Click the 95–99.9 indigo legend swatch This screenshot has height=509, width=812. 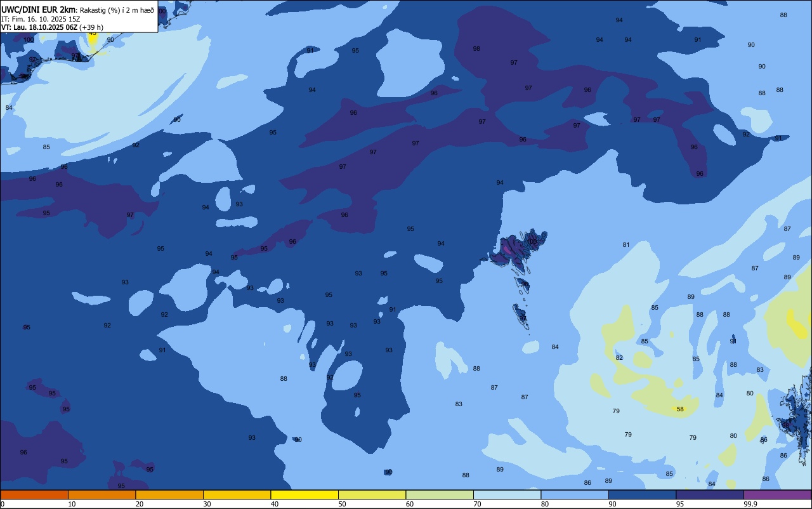click(710, 494)
